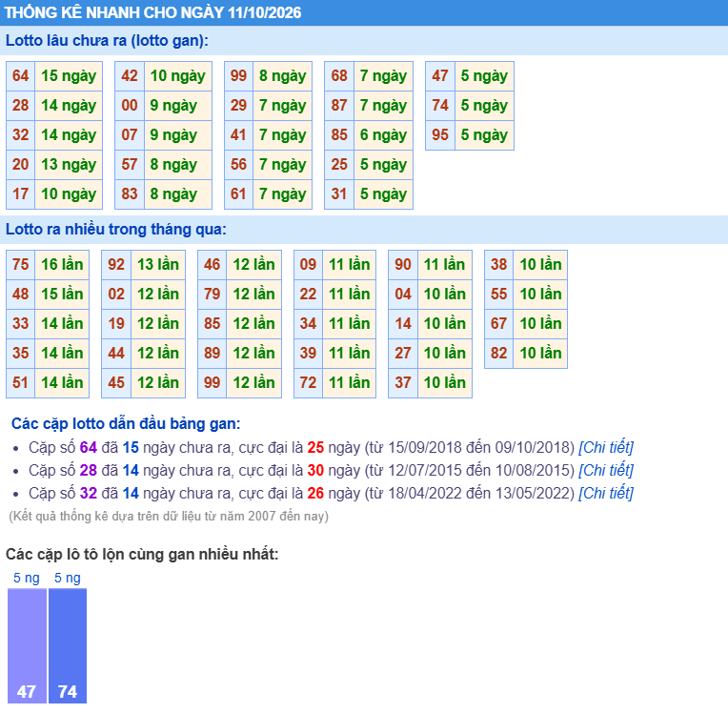Click '6 ngày' cell beside 85

point(383,135)
